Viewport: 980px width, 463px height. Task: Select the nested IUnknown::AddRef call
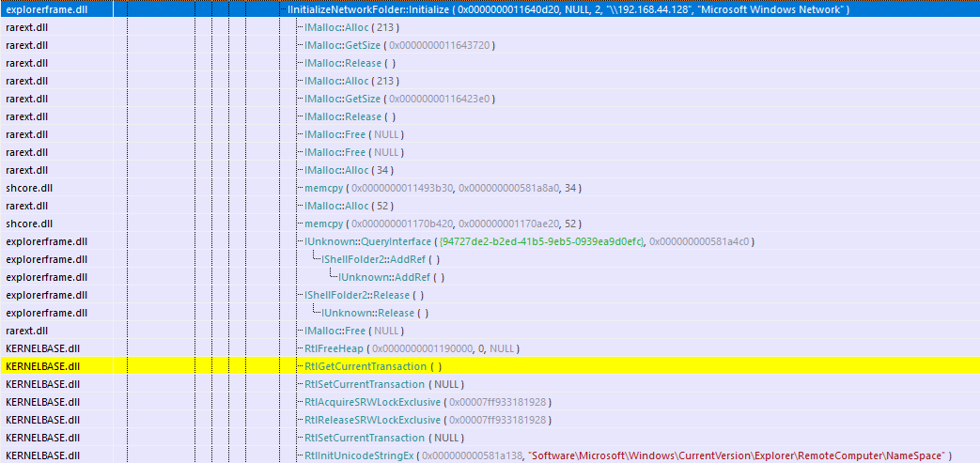(391, 277)
